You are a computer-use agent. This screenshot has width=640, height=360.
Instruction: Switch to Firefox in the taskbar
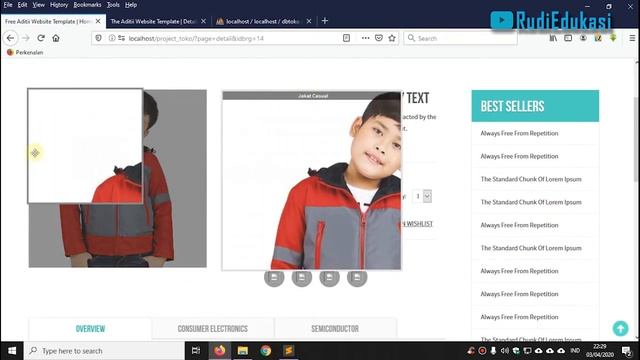point(220,351)
